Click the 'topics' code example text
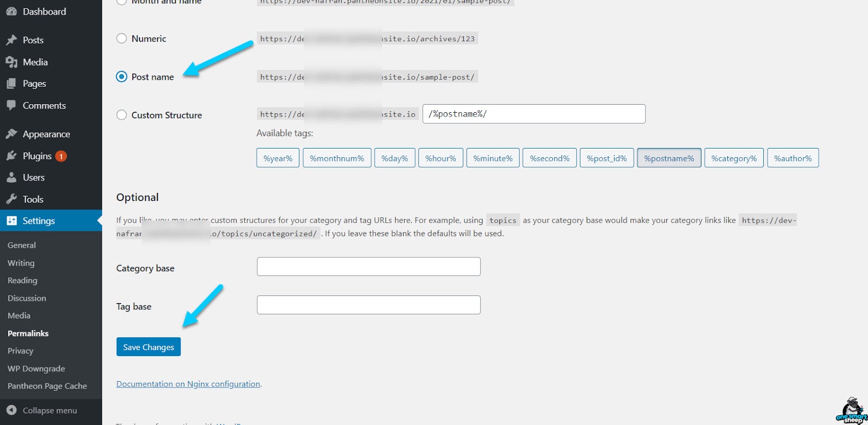The height and width of the screenshot is (425, 868). coord(503,220)
